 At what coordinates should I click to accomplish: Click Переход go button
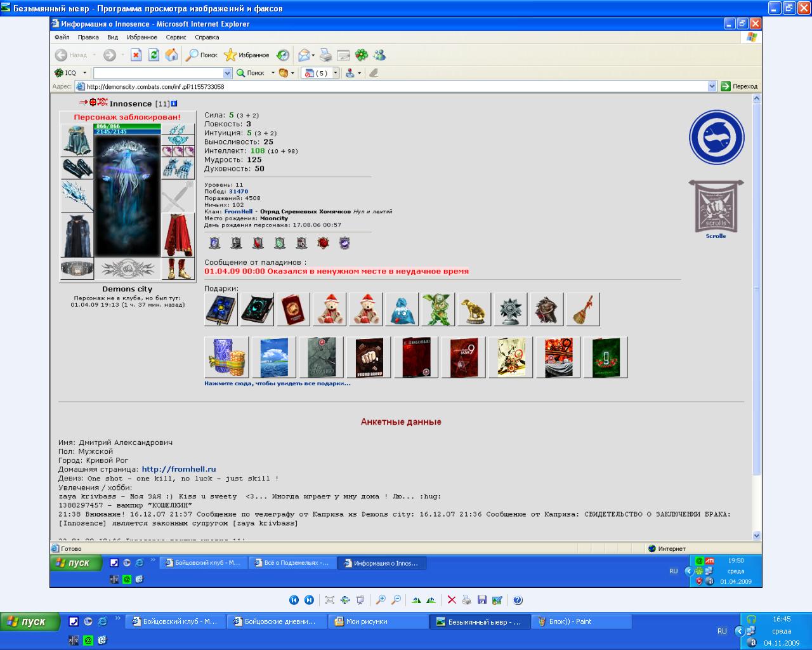point(740,86)
